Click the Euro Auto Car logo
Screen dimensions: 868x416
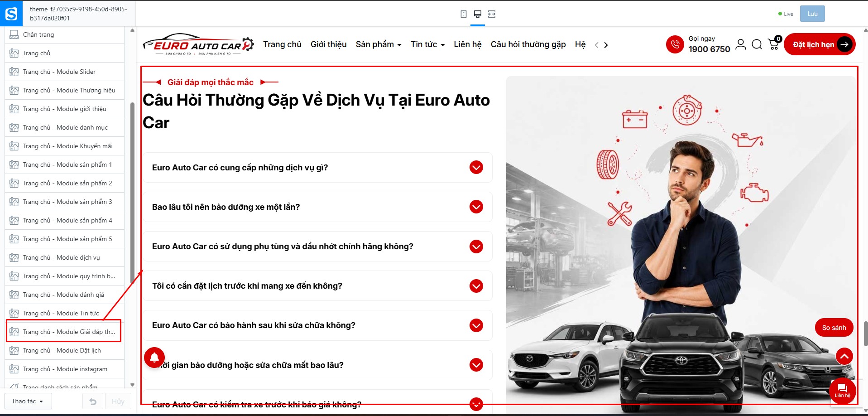(198, 44)
